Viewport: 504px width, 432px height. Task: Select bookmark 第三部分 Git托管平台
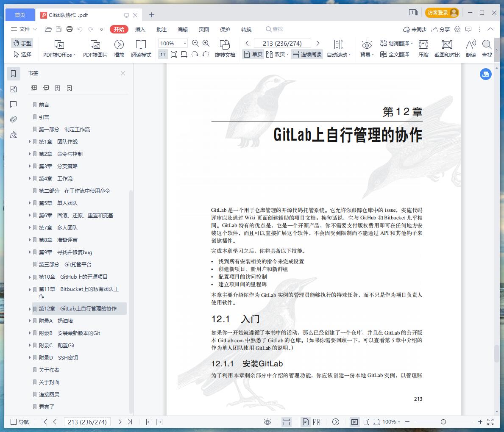pyautogui.click(x=65, y=265)
